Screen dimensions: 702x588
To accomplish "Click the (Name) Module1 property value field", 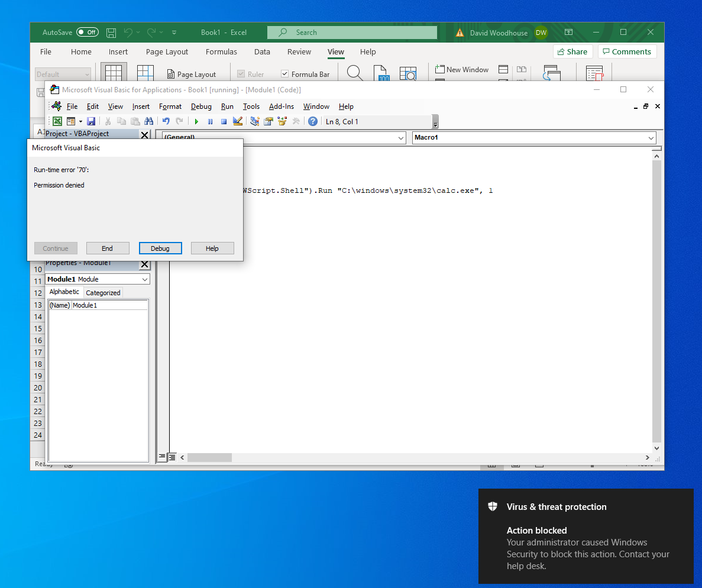I will [109, 305].
